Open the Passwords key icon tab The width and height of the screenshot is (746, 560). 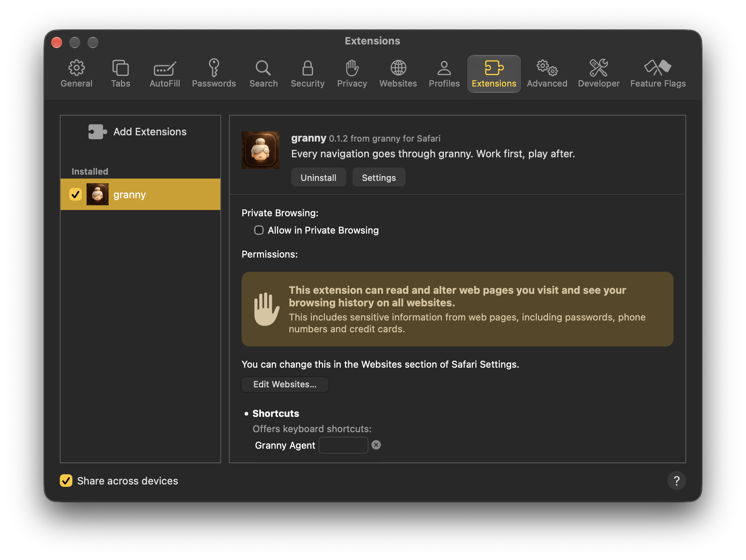pos(214,74)
